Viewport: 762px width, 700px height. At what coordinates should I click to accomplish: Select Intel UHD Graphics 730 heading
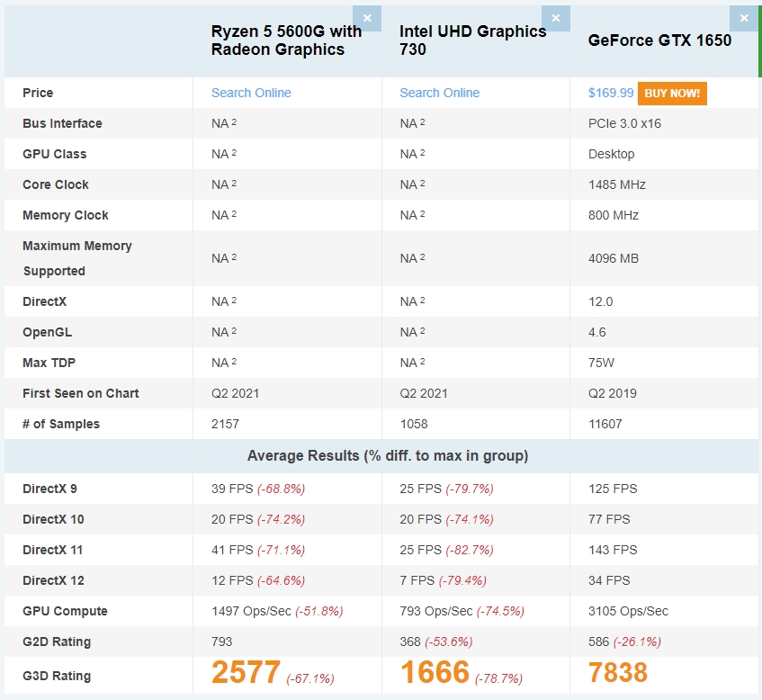click(x=473, y=40)
